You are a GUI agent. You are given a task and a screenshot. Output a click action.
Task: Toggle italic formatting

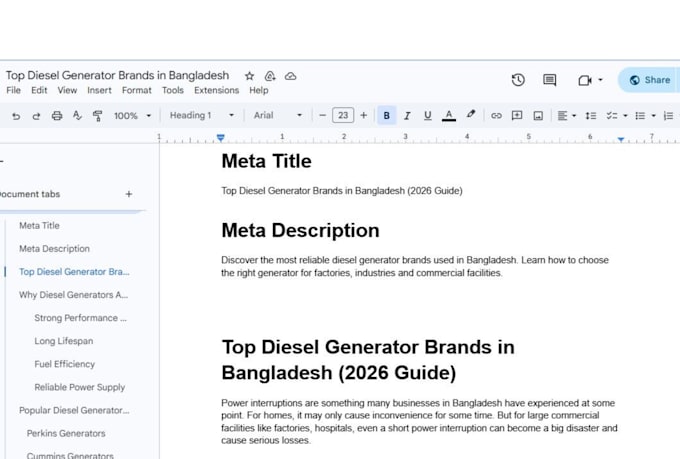click(407, 116)
